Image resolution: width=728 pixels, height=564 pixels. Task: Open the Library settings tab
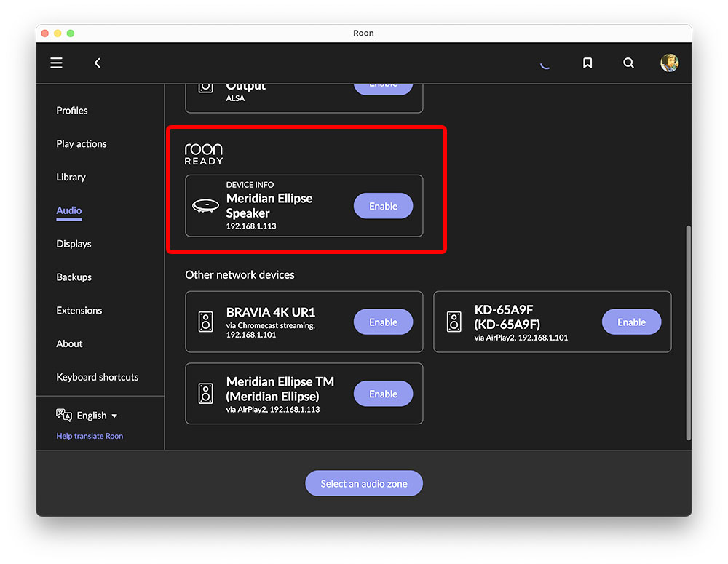click(x=71, y=177)
